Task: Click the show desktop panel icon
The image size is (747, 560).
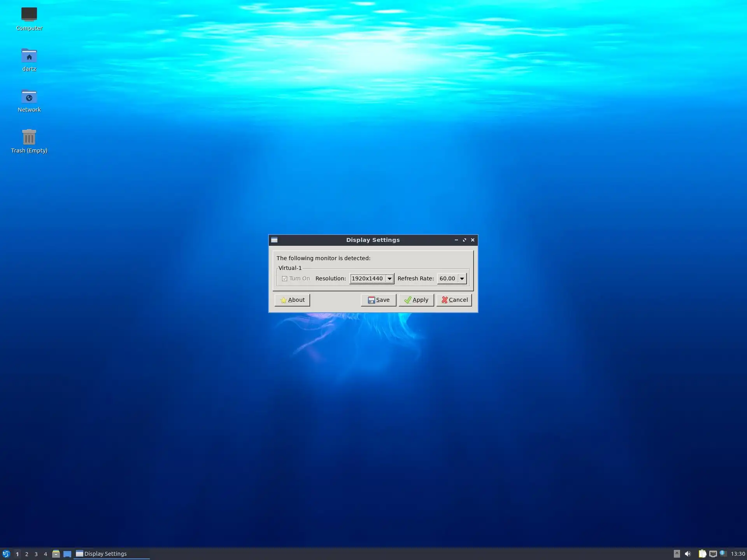Action: coord(67,554)
